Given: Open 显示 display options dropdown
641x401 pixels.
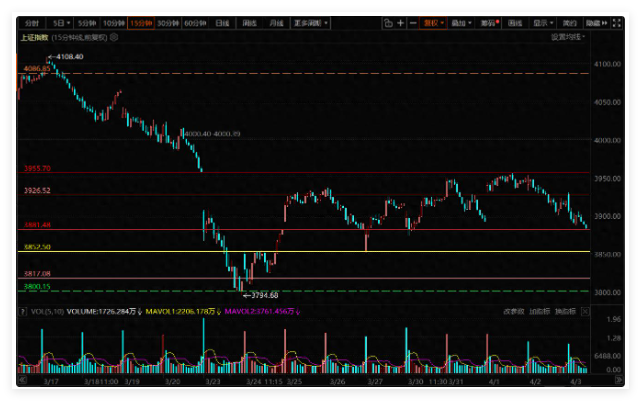Looking at the screenshot, I should click(x=542, y=22).
